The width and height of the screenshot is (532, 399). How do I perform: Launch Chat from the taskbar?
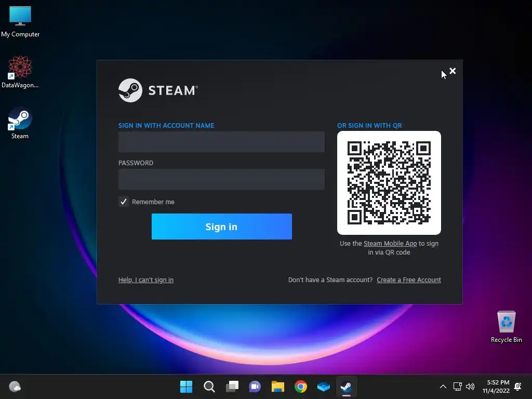[255, 387]
